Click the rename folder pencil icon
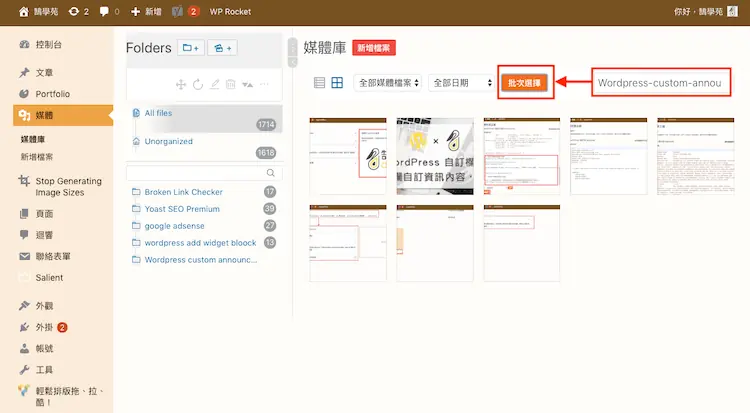This screenshot has width=750, height=413. point(215,84)
